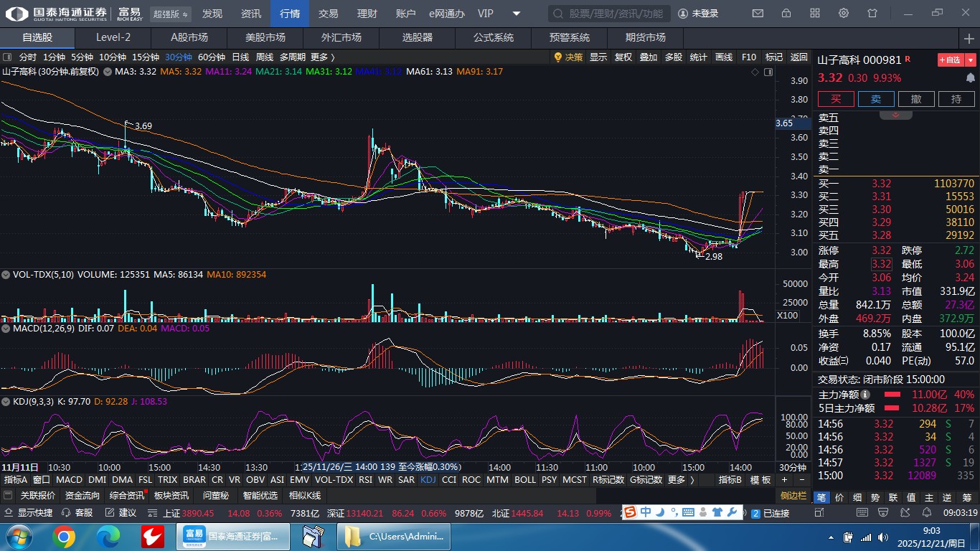The height and width of the screenshot is (551, 980).
Task: Open the 客服 headset icon
Action: [x=77, y=513]
